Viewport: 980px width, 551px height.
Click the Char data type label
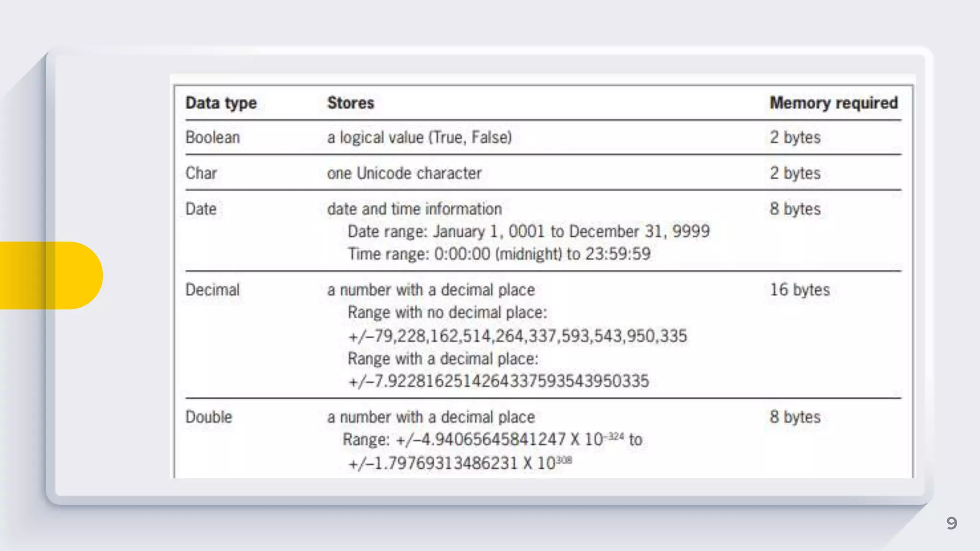(201, 173)
